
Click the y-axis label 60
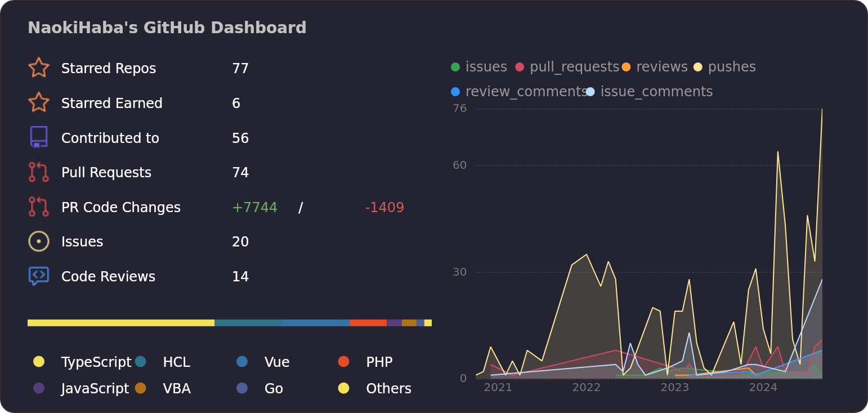coord(460,165)
